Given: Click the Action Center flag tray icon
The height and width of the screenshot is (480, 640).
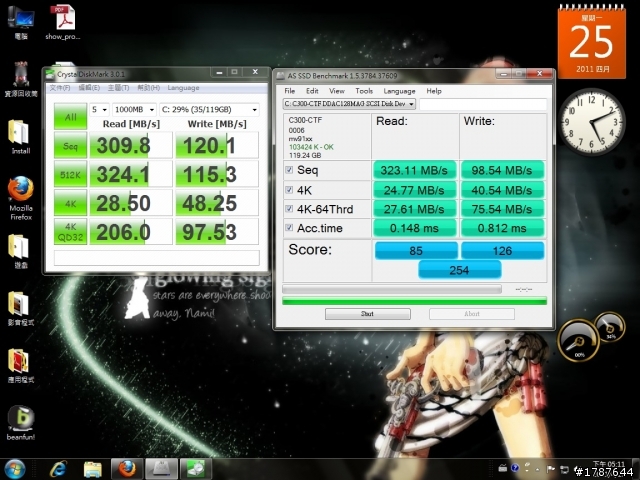Looking at the screenshot, I should tap(551, 469).
